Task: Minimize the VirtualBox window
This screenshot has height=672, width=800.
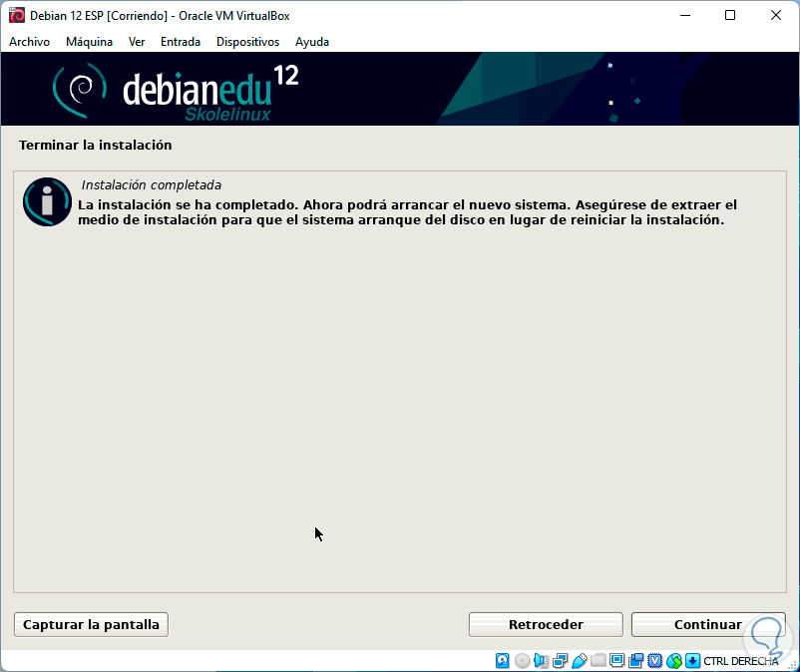Action: (x=685, y=15)
